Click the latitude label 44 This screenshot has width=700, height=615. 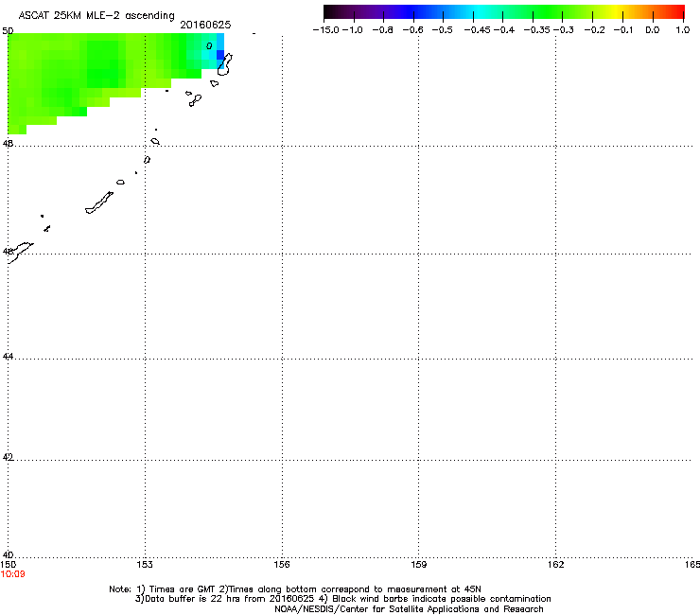click(8, 357)
